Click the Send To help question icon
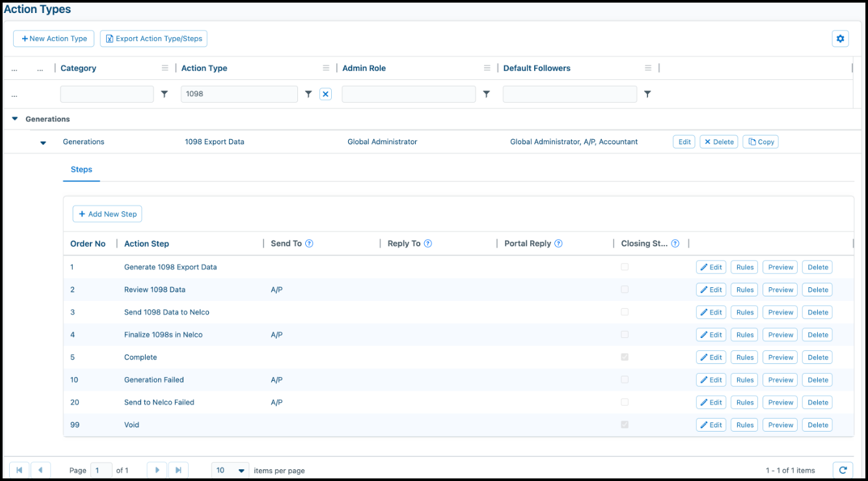Viewport: 868px width, 481px height. 310,244
